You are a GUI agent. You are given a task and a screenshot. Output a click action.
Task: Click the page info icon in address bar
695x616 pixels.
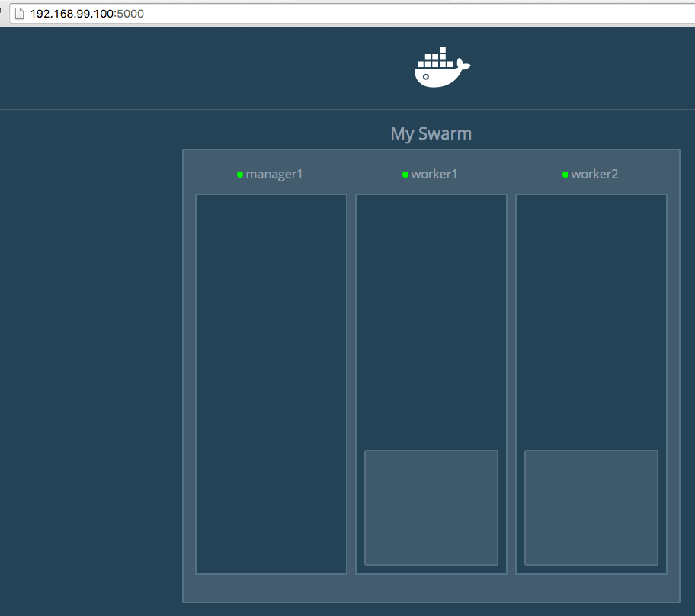[x=20, y=14]
